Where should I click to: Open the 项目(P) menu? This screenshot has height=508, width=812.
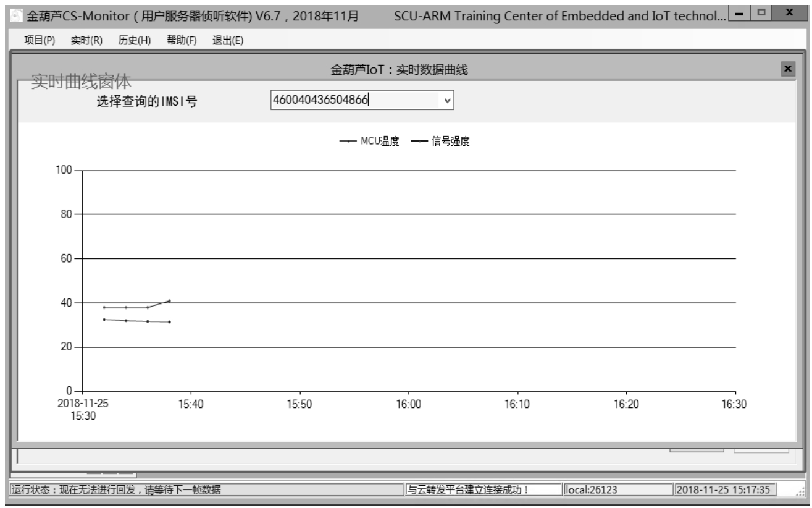(x=40, y=41)
